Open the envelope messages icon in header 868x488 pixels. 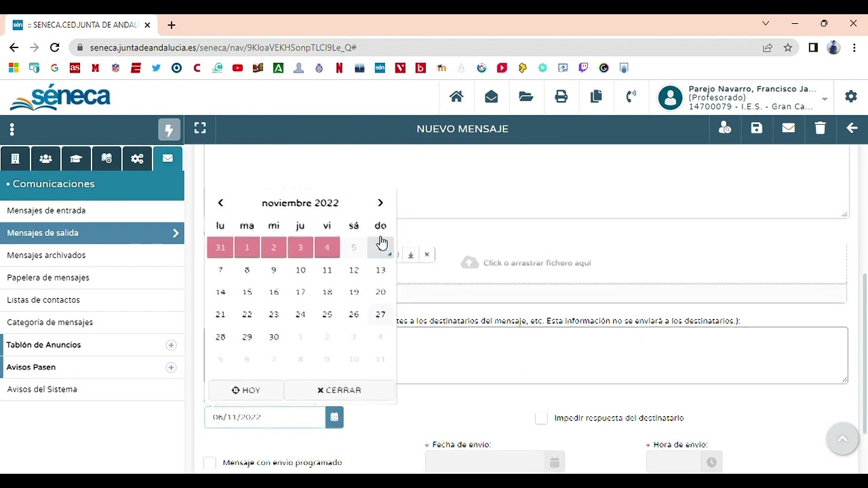click(x=492, y=97)
